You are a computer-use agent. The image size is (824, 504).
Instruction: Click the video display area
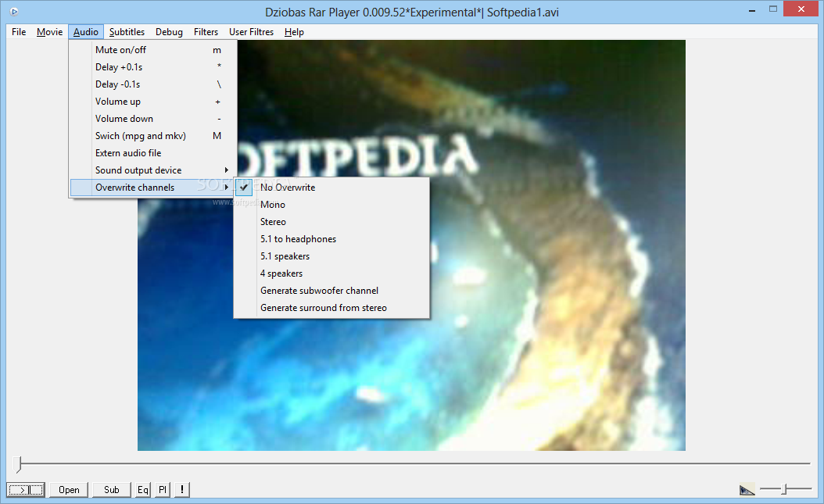[411, 245]
